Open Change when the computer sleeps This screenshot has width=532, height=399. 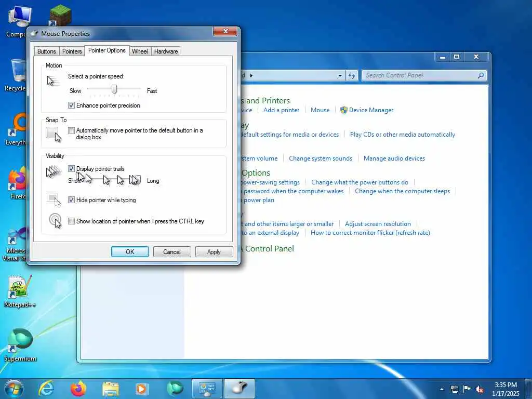coord(403,191)
